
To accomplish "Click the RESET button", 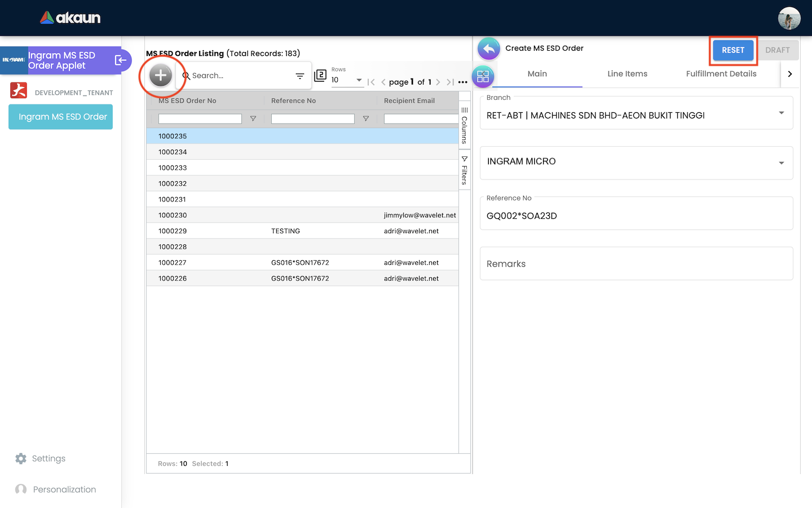I will click(732, 50).
